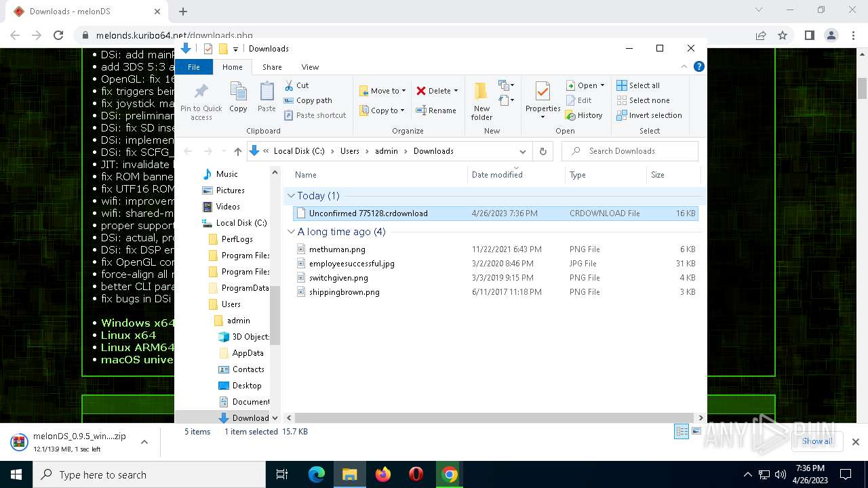This screenshot has width=868, height=488.
Task: Select employeesuccessful.jpg file
Action: [495, 264]
